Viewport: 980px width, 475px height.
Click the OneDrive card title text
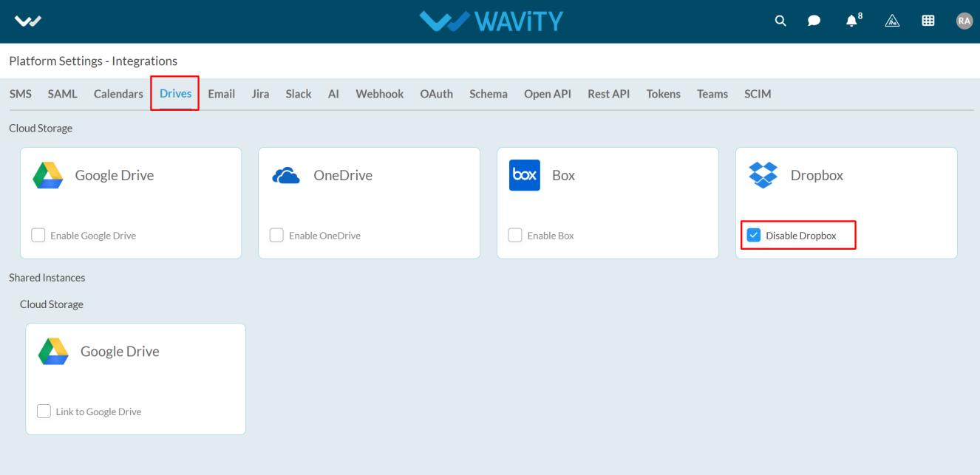click(x=343, y=175)
